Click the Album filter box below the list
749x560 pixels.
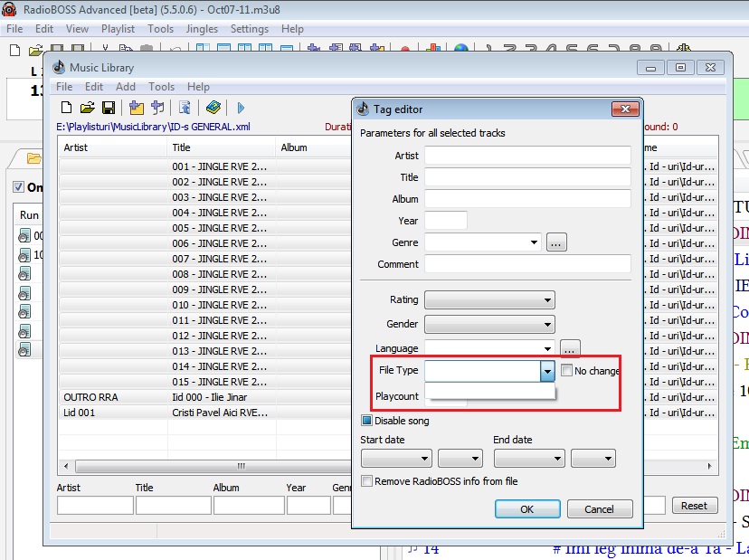249,506
